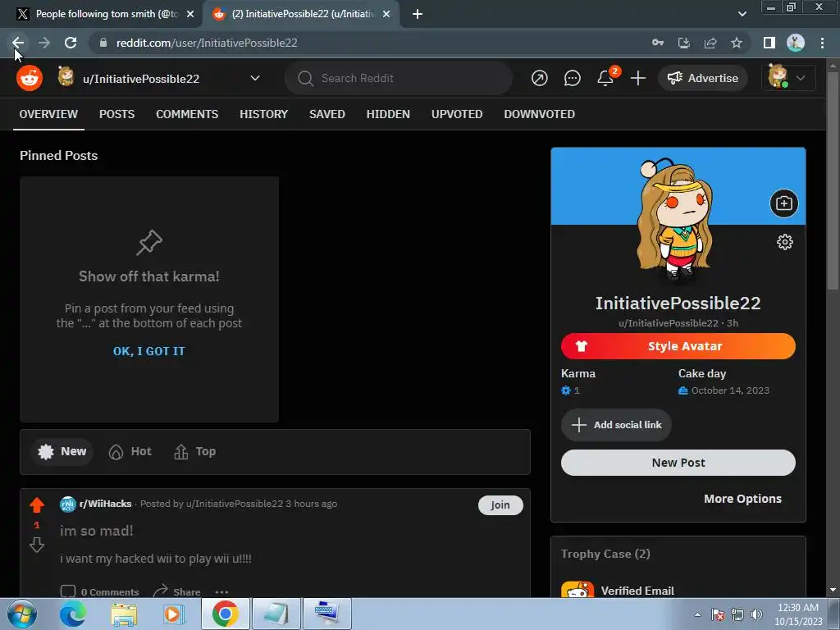840x630 pixels.
Task: Click the page vertical scrollbar
Action: (833, 182)
